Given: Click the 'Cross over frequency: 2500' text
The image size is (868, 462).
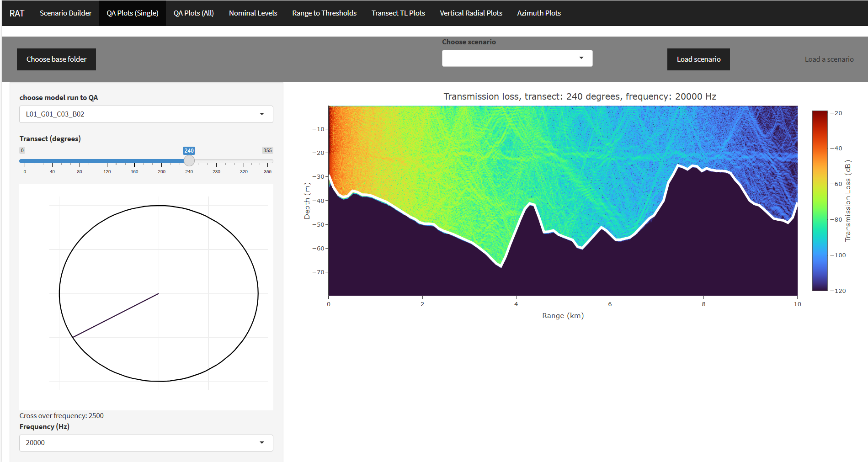Looking at the screenshot, I should [62, 416].
